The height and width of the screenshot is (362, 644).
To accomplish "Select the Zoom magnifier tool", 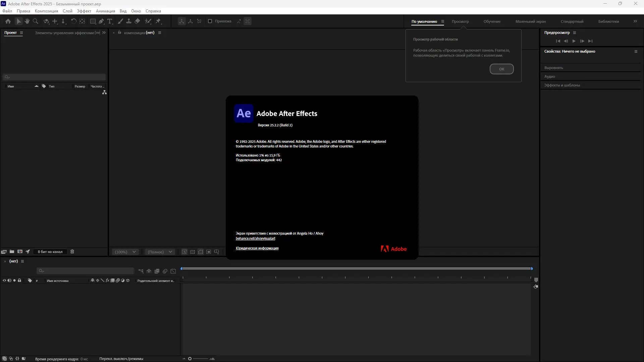I will (35, 21).
